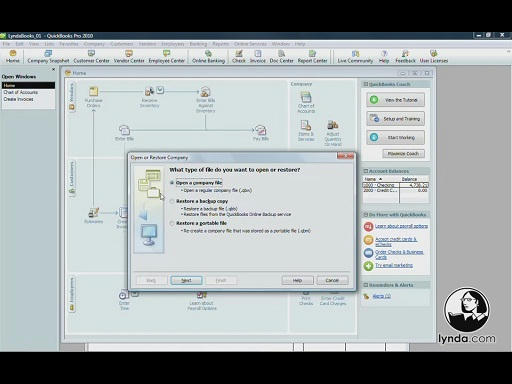Cancel the Open or Restore dialog
Image resolution: width=512 pixels, height=384 pixels.
click(x=332, y=280)
